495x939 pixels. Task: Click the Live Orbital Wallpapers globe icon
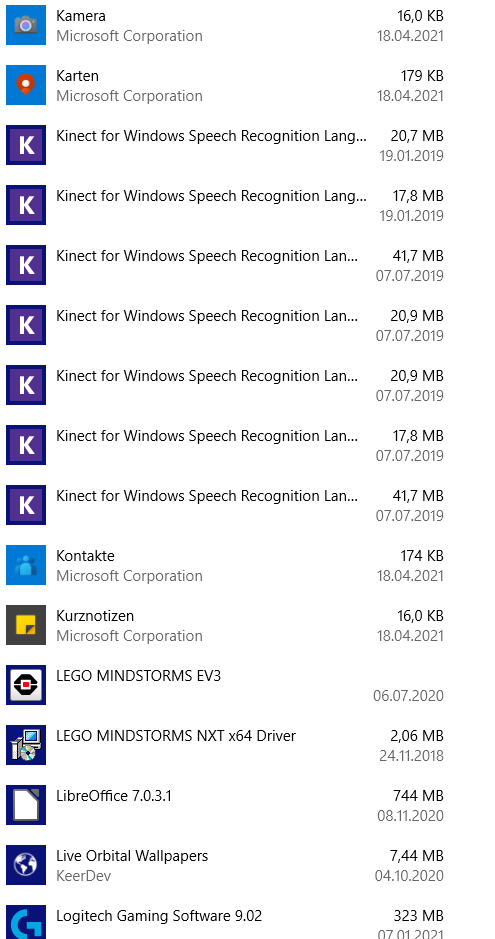pos(26,865)
